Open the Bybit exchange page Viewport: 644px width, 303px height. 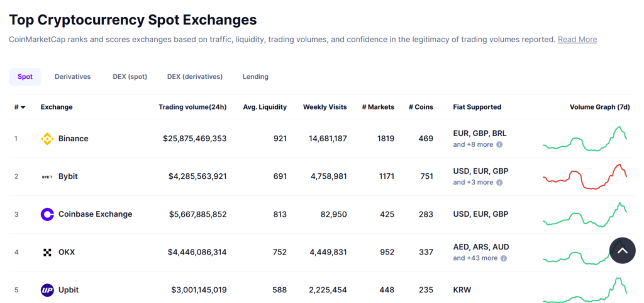tap(68, 176)
